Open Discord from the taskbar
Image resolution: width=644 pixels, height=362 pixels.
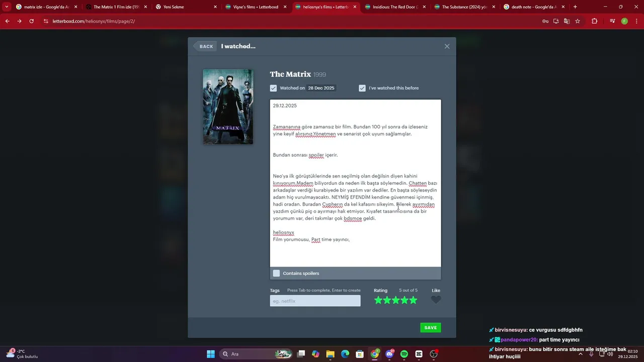389,354
